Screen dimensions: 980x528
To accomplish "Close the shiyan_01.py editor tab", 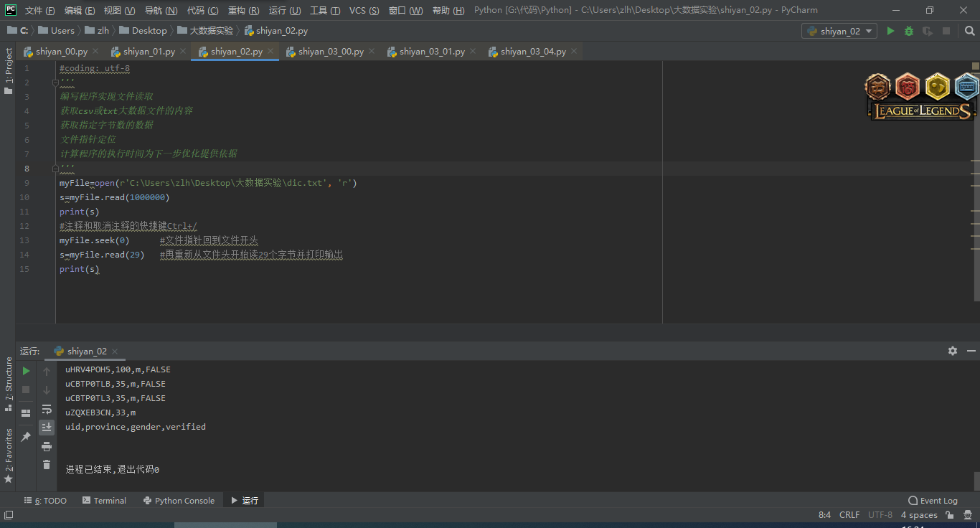I will point(182,52).
